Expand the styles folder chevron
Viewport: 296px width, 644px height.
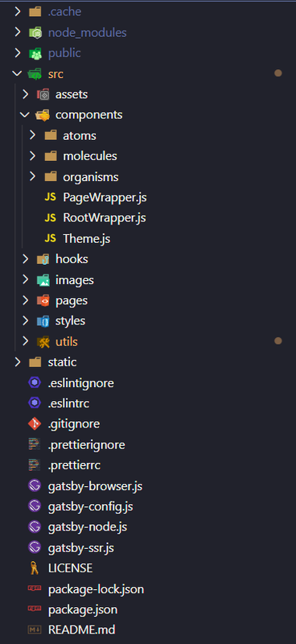(26, 320)
